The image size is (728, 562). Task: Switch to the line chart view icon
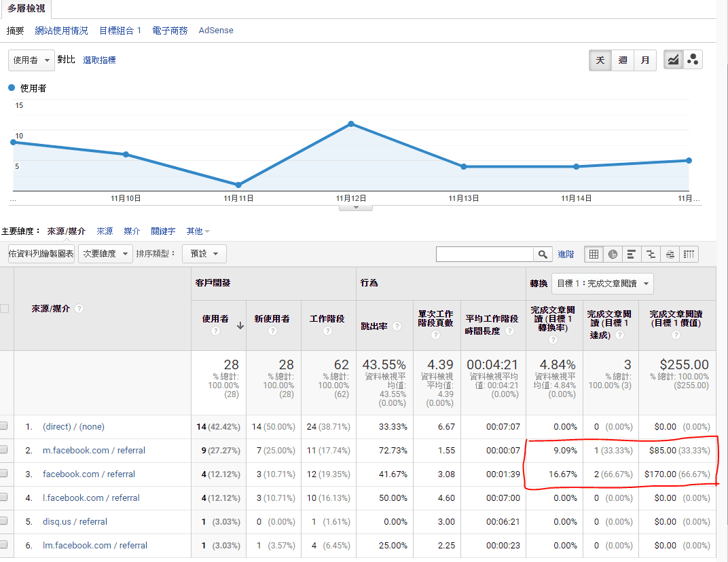(x=673, y=60)
